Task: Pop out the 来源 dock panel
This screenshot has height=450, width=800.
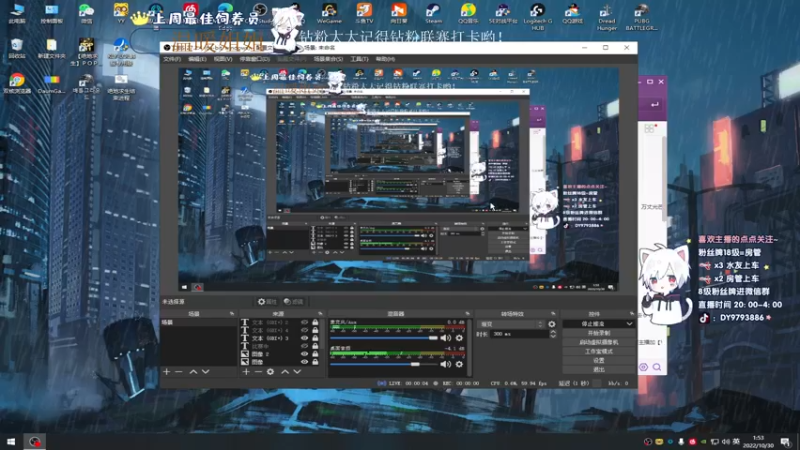Action: coord(320,314)
